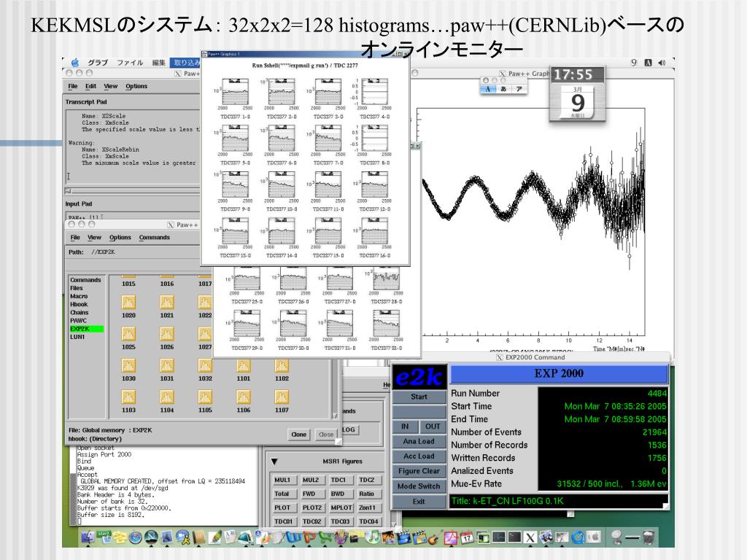Select Hbook in the browser tree
Image resolution: width=747 pixels, height=560 pixels.
click(x=79, y=304)
